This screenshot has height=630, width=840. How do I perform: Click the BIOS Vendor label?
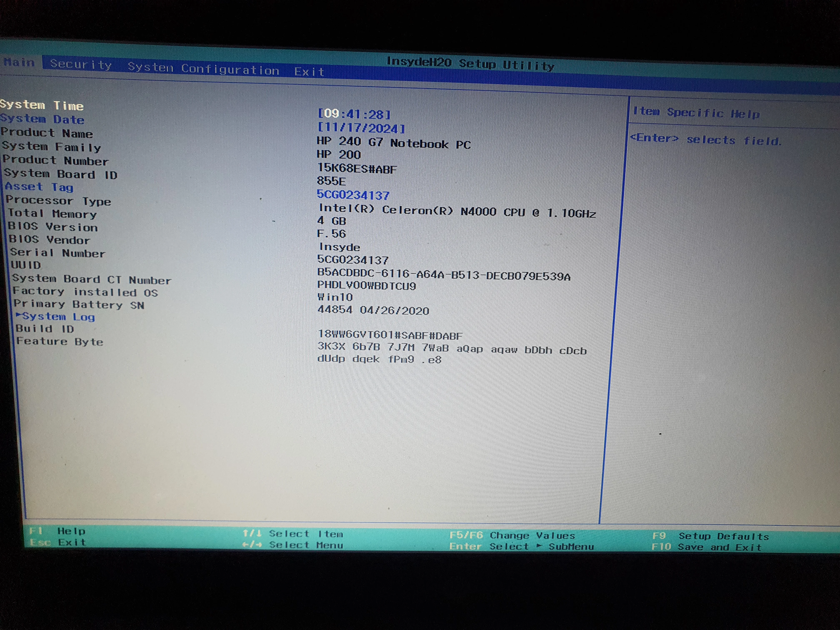click(x=50, y=240)
